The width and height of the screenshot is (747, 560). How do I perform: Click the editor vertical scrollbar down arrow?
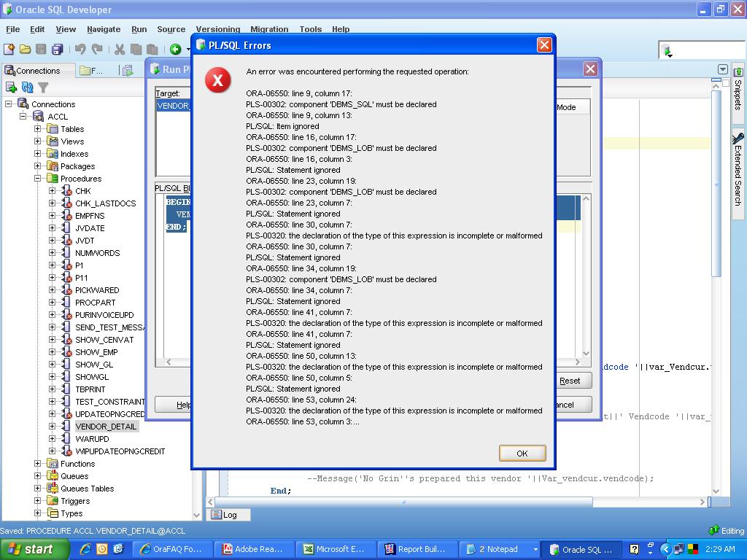coord(716,491)
